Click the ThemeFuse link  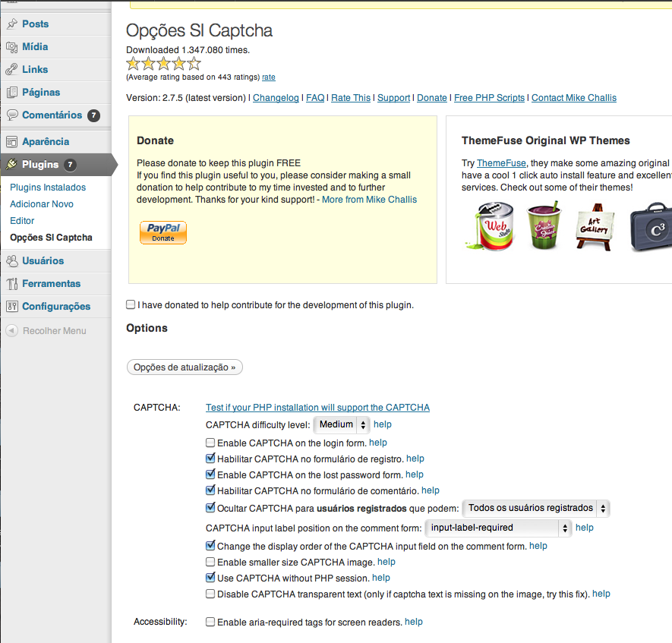coord(501,163)
